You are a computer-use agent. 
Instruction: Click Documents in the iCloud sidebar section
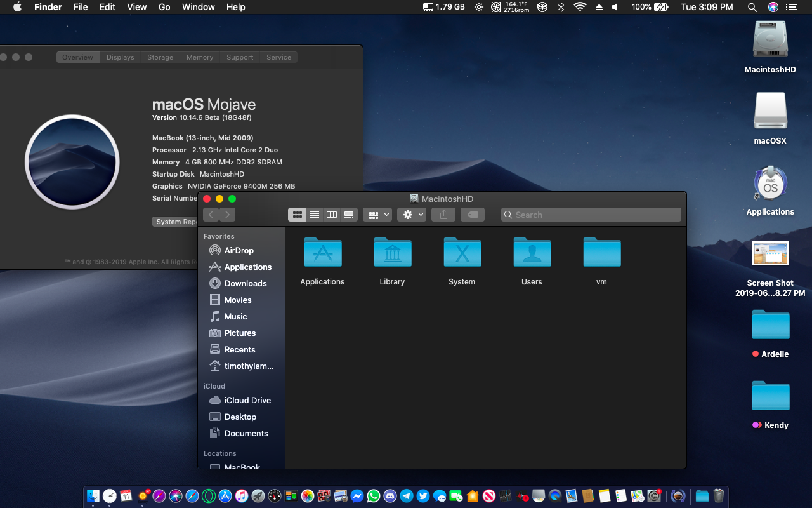pos(238,433)
